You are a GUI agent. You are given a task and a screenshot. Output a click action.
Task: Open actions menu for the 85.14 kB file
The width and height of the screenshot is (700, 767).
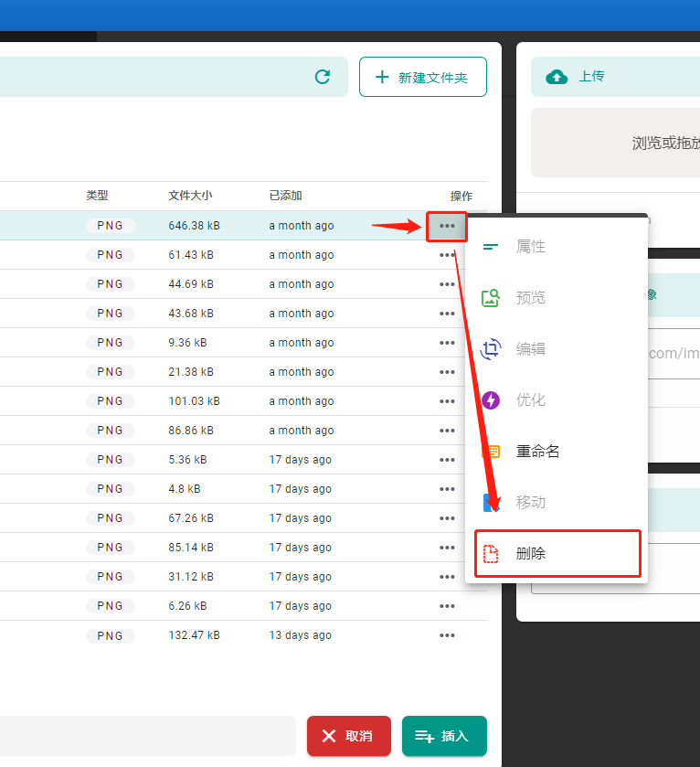pos(447,548)
